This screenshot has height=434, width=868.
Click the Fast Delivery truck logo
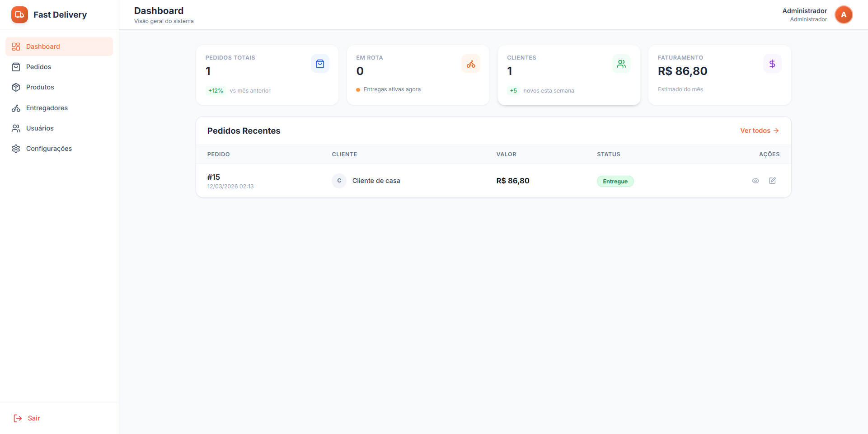pos(19,15)
